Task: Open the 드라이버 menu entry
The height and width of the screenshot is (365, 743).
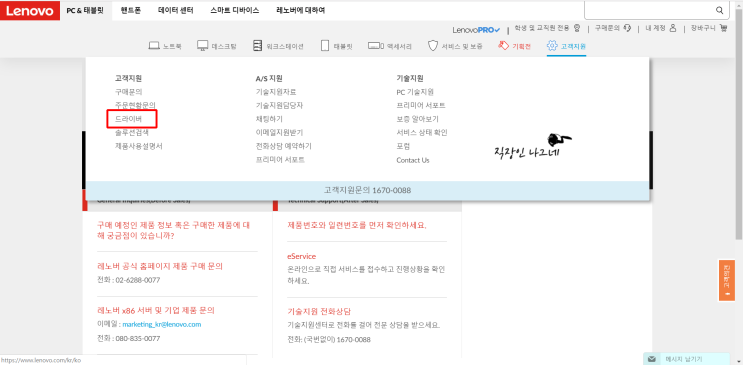Action: (x=128, y=119)
